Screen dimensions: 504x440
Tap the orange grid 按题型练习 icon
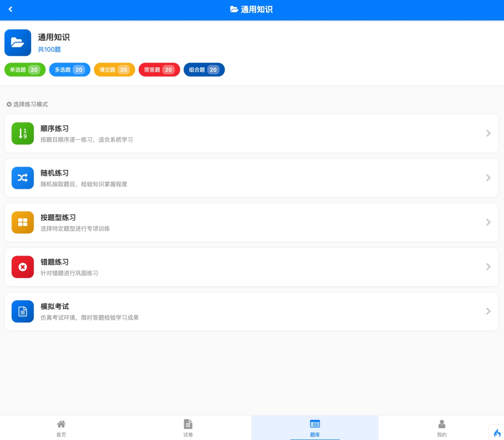click(x=23, y=223)
